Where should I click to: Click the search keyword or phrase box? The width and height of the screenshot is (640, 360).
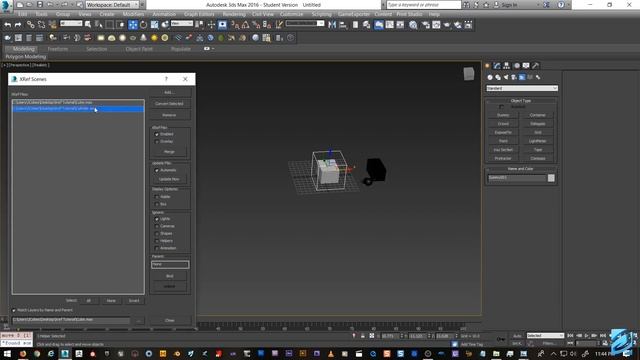pyautogui.click(x=424, y=5)
